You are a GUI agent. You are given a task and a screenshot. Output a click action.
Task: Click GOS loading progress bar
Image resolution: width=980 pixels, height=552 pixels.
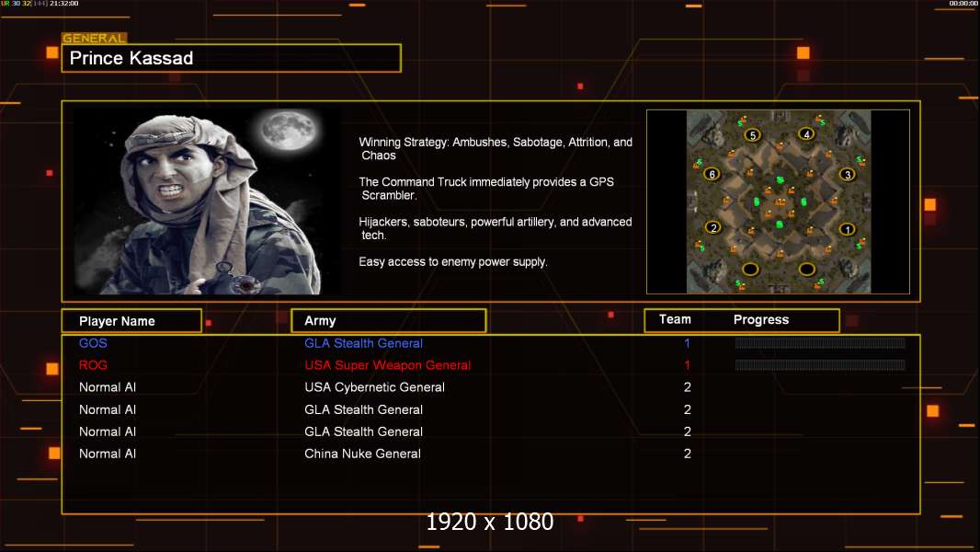click(820, 342)
